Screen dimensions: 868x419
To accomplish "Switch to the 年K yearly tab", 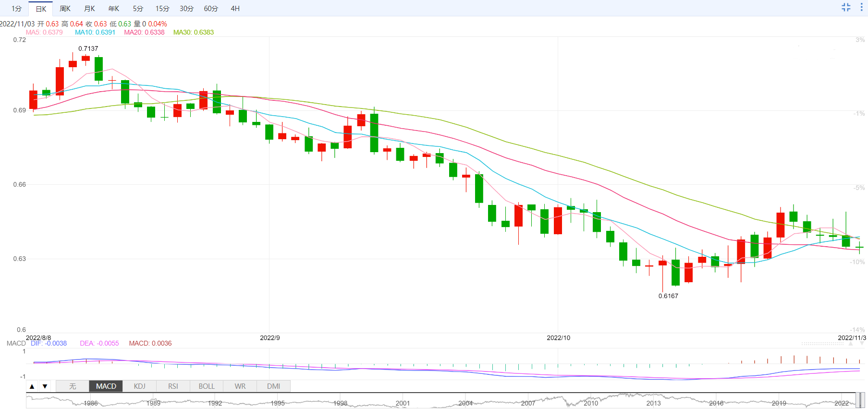I will (x=114, y=9).
